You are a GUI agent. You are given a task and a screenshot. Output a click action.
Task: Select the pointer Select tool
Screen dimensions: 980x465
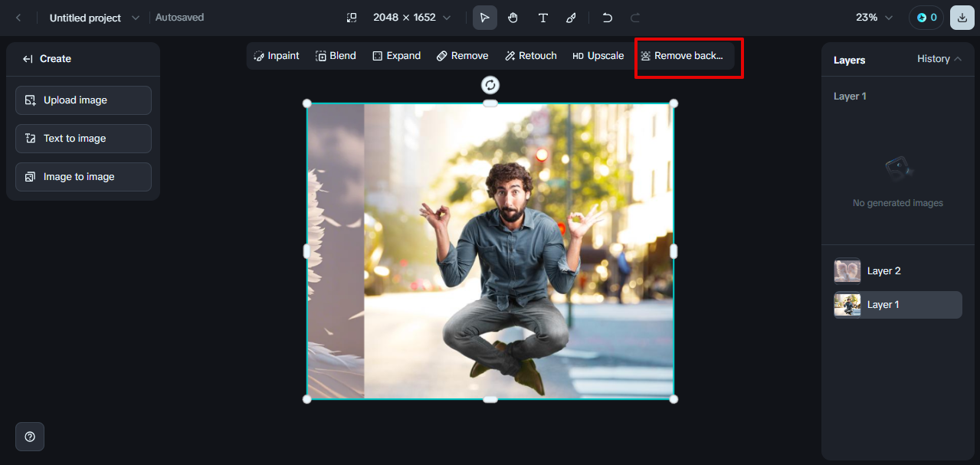(484, 18)
